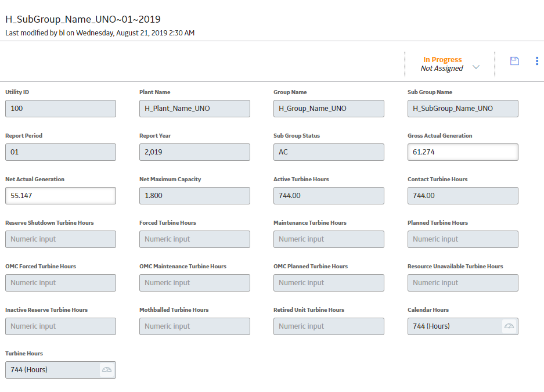Focus the Forced Turbine Hours input
This screenshot has height=392, width=544.
tap(194, 239)
